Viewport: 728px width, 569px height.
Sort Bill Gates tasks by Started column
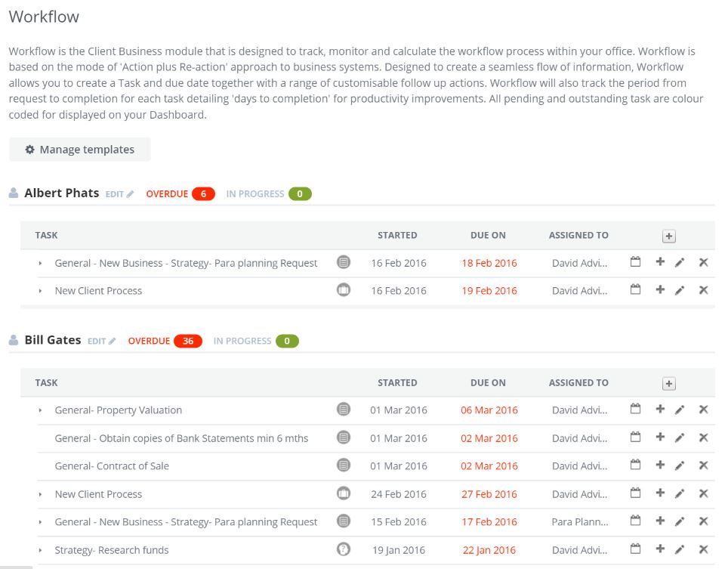pyautogui.click(x=397, y=382)
